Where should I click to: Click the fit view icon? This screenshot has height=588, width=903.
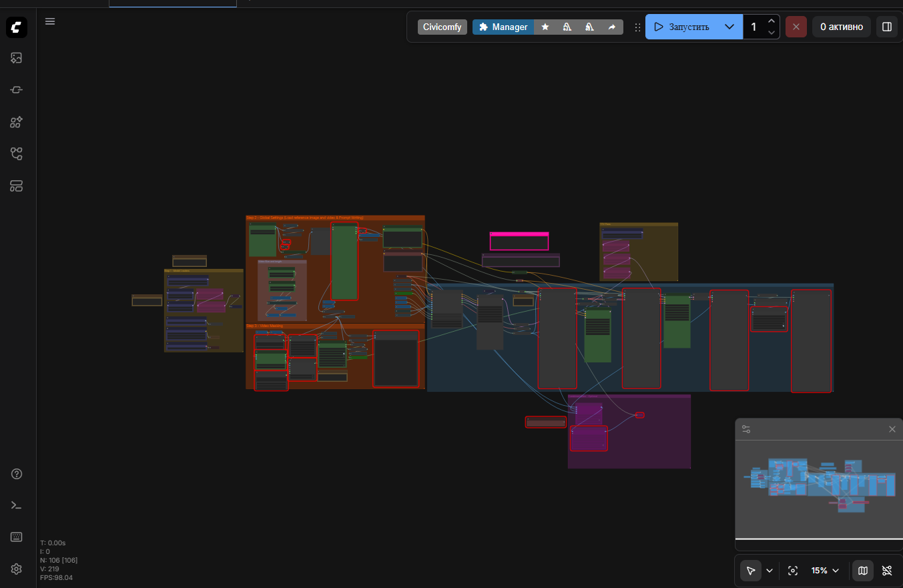tap(793, 571)
